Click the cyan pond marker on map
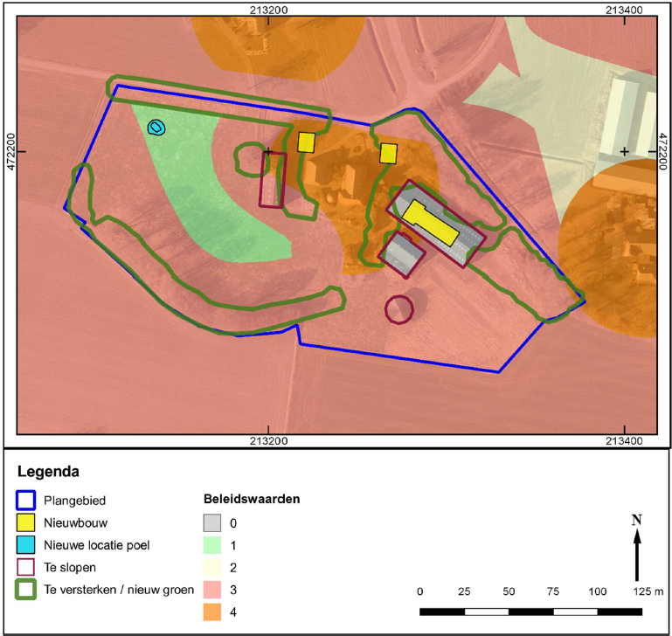The image size is (672, 636). tap(156, 128)
